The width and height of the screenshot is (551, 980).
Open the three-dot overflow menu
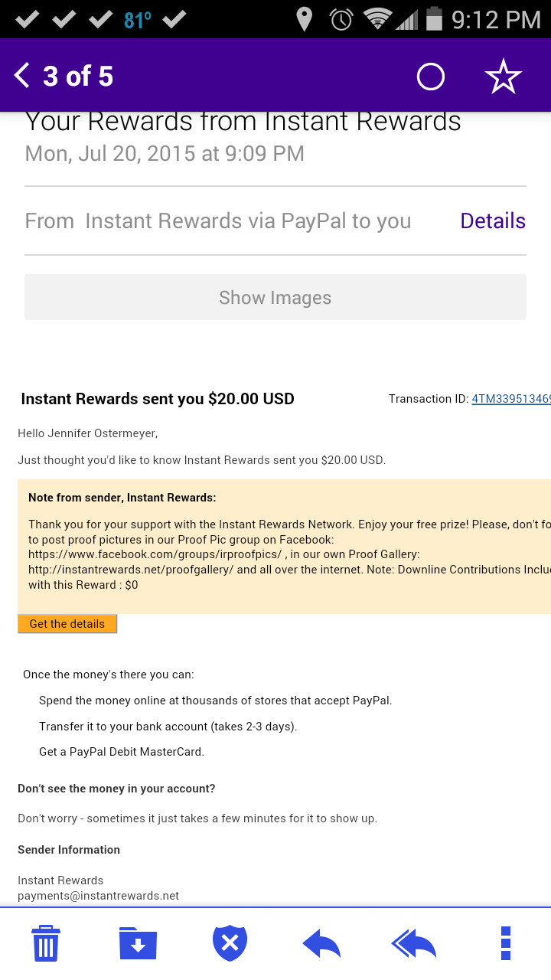(x=505, y=943)
